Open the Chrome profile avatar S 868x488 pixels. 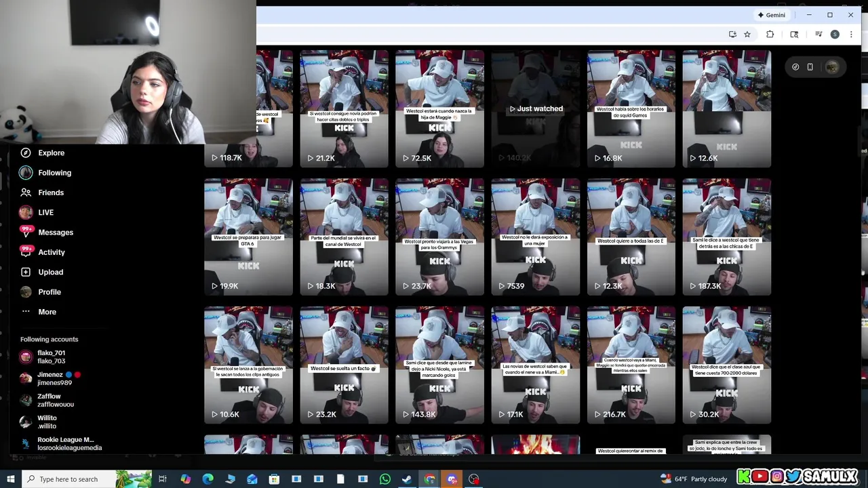point(835,35)
